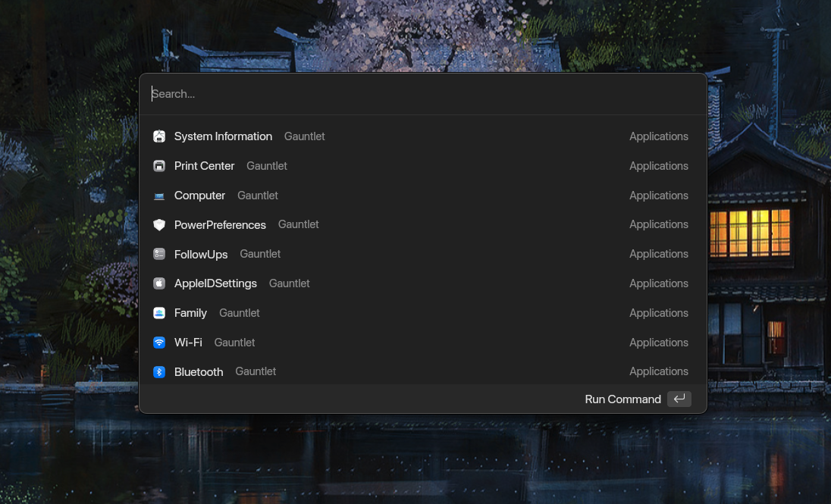Viewport: 831px width, 504px height.
Task: Click "Gauntlet" subtitle beside Print Center
Action: pos(267,166)
